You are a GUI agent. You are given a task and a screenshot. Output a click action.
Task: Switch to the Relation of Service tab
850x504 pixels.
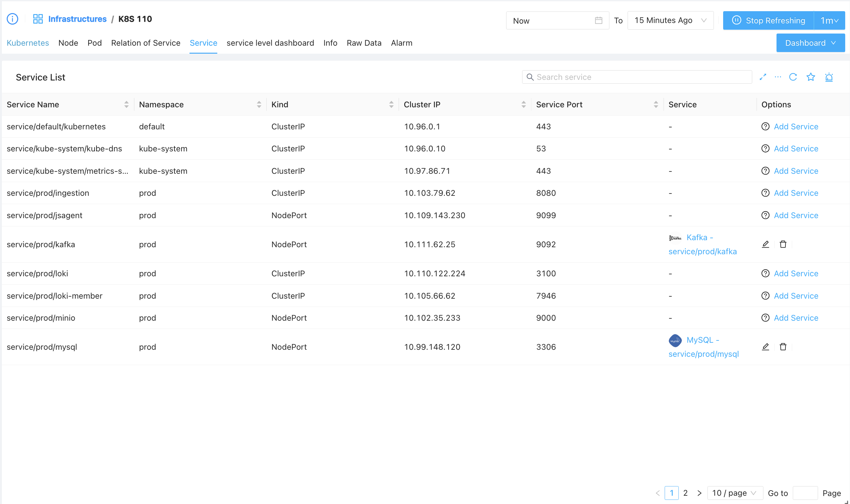pos(145,43)
